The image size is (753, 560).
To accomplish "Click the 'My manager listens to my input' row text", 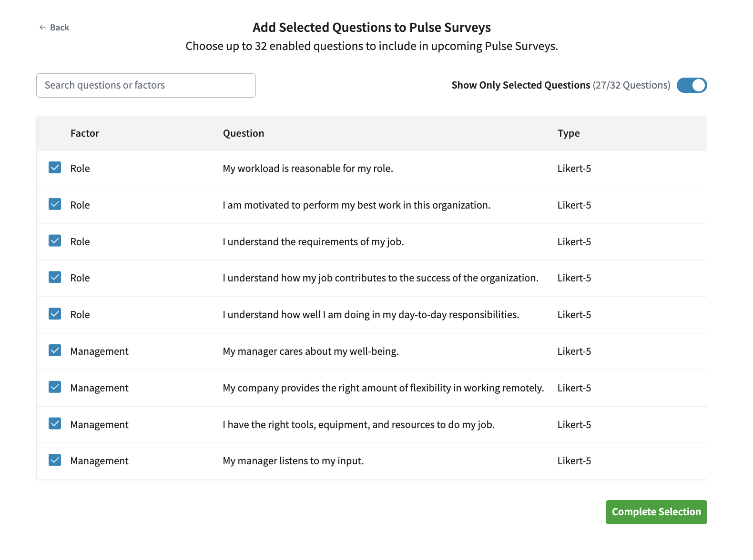I will [293, 461].
